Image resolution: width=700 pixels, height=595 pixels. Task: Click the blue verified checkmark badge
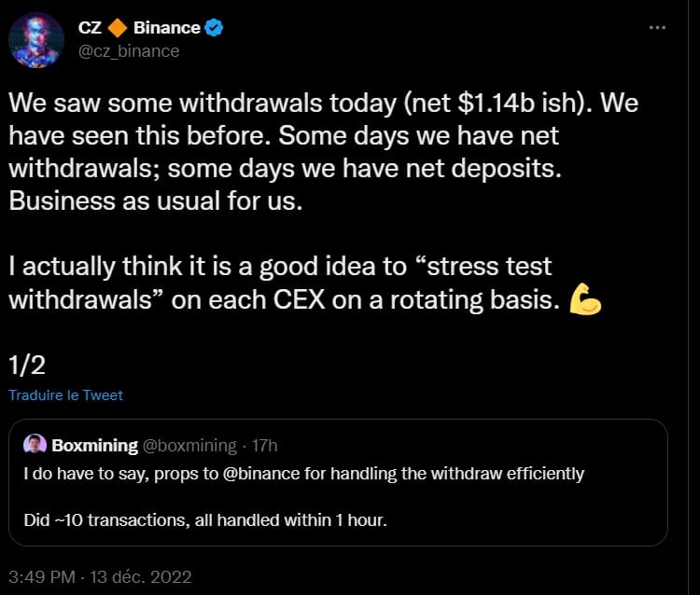click(x=215, y=28)
